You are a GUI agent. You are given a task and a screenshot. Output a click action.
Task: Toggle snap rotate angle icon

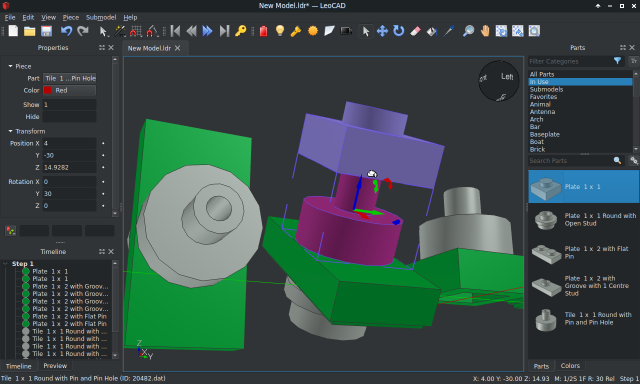pos(152,31)
